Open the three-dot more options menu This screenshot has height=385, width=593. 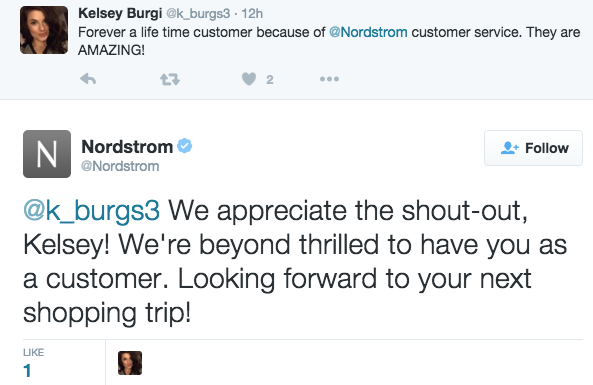pyautogui.click(x=329, y=79)
